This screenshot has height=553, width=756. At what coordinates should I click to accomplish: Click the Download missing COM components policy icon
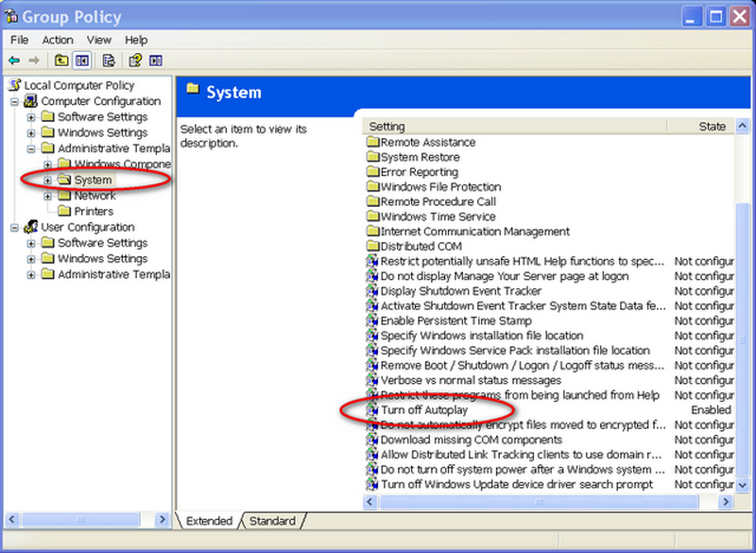click(x=372, y=440)
